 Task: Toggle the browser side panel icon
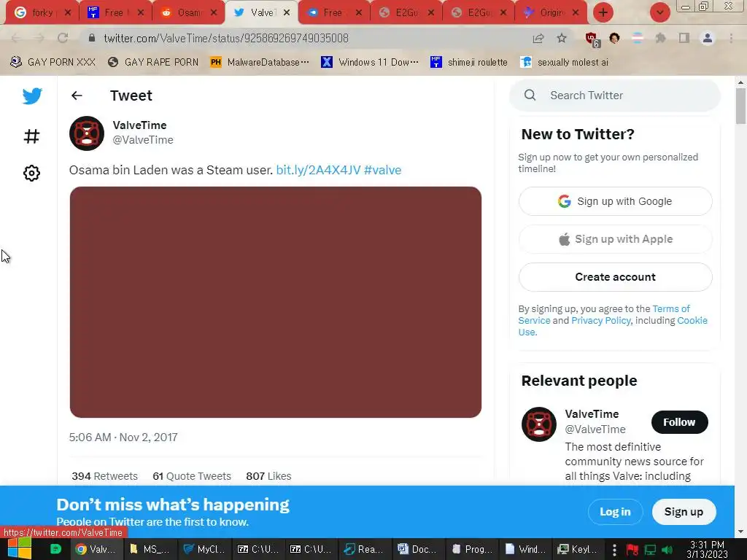[x=684, y=38]
